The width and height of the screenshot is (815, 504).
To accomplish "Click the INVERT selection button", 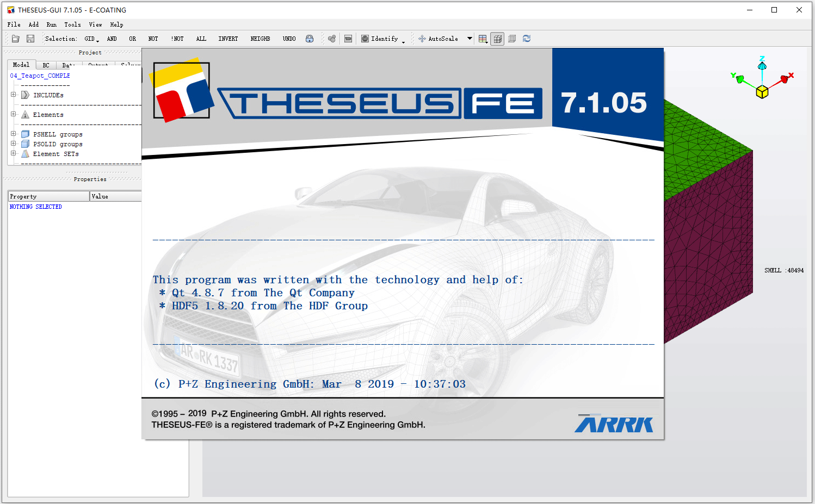I will click(x=229, y=39).
